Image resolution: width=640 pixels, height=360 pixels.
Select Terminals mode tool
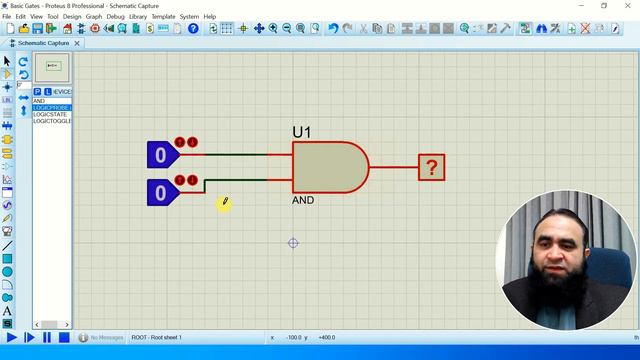tap(7, 153)
